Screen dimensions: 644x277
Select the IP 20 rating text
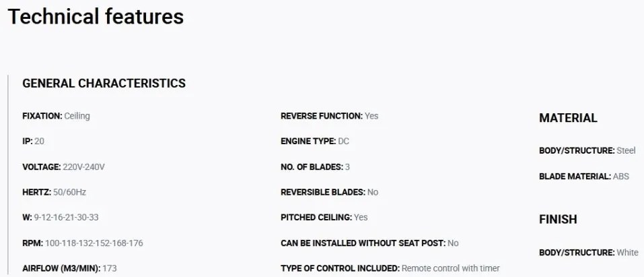click(33, 141)
